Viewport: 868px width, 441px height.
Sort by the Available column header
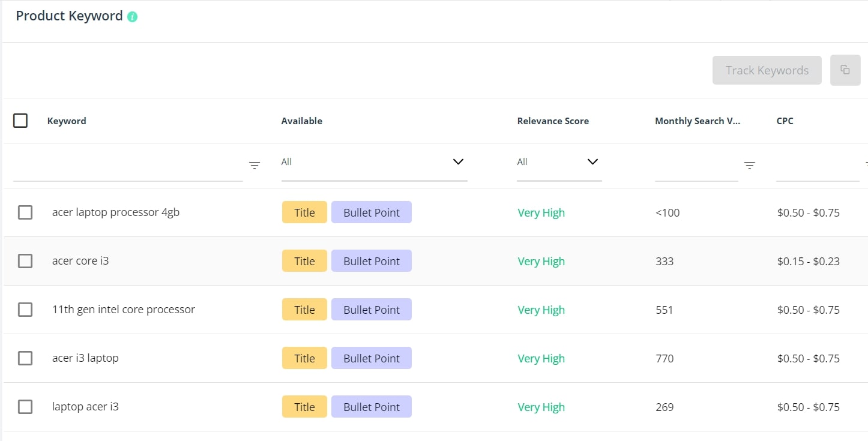click(x=302, y=121)
